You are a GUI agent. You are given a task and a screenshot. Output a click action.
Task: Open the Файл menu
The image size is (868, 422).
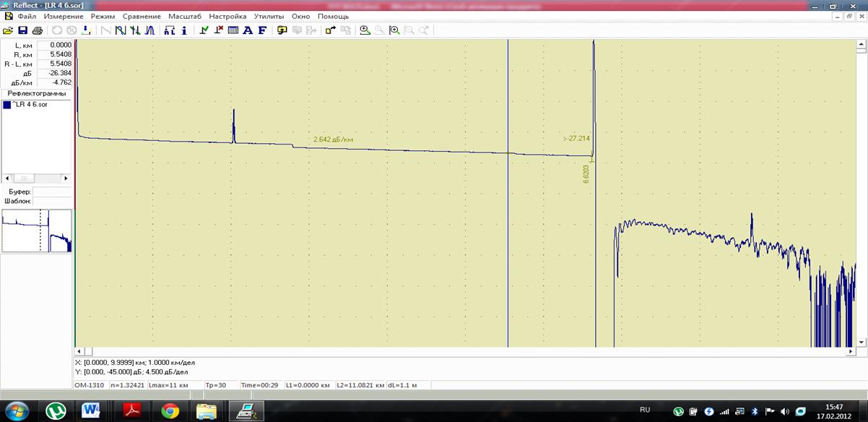click(x=27, y=16)
